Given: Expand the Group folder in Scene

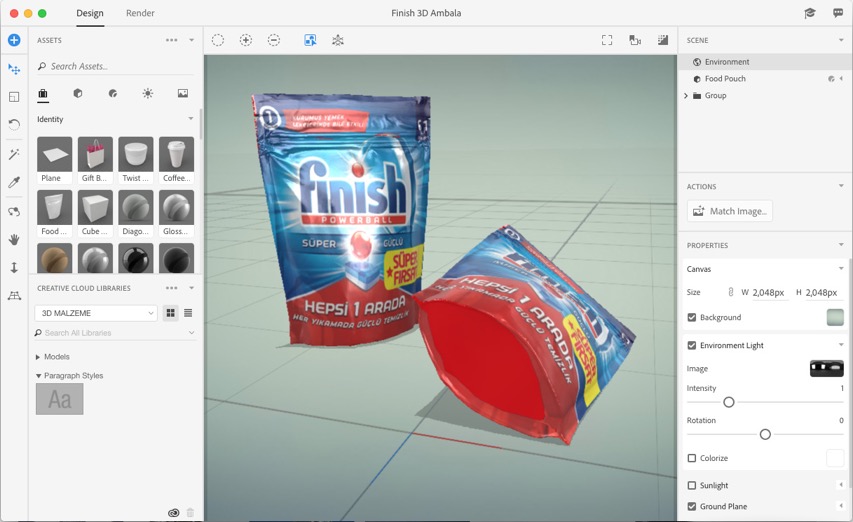Looking at the screenshot, I should [x=686, y=96].
